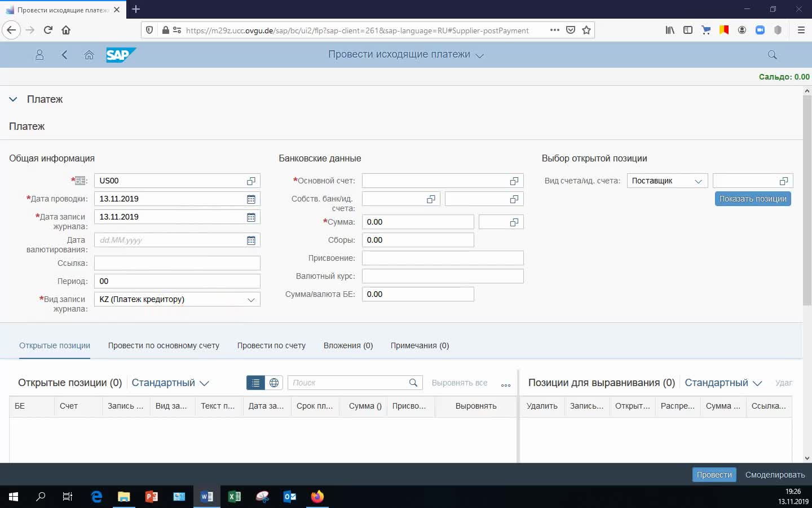Click into the Период field
This screenshot has height=508, width=812.
pos(177,281)
